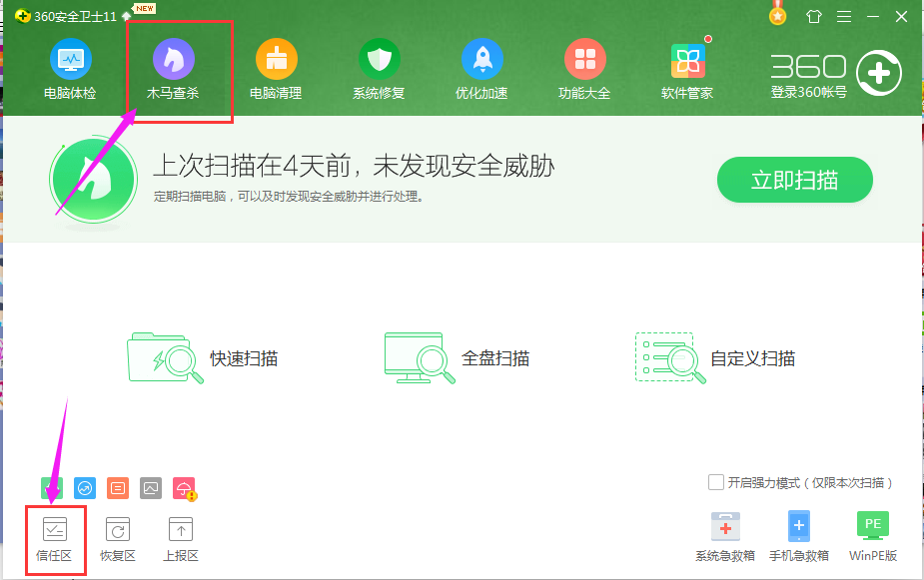Click the 360 plus logo icon

pyautogui.click(x=879, y=74)
